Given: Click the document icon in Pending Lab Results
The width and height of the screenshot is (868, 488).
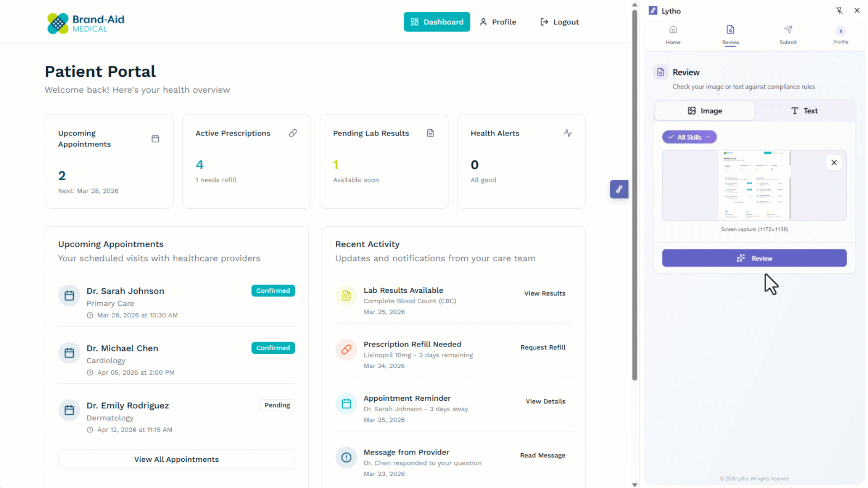Looking at the screenshot, I should point(430,133).
